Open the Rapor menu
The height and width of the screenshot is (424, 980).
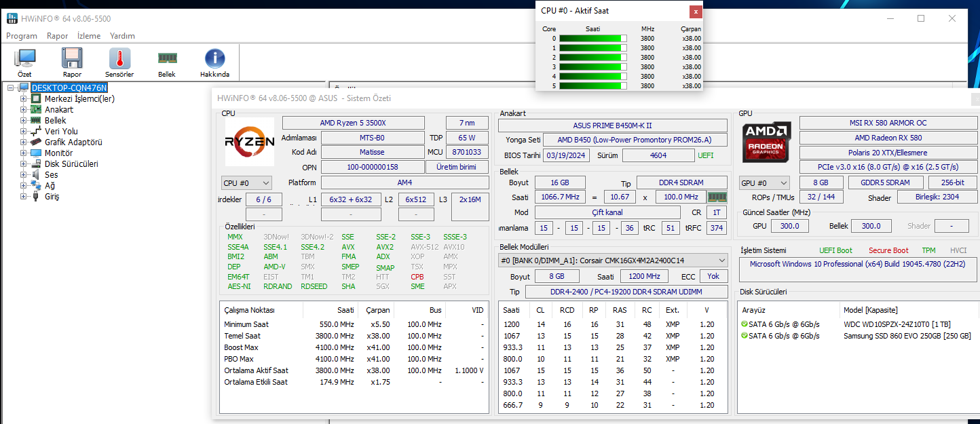[57, 36]
